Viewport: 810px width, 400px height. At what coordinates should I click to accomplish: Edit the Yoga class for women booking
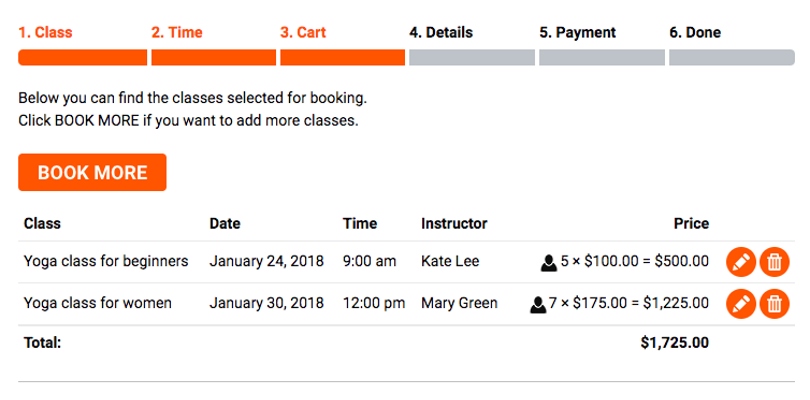click(x=740, y=303)
